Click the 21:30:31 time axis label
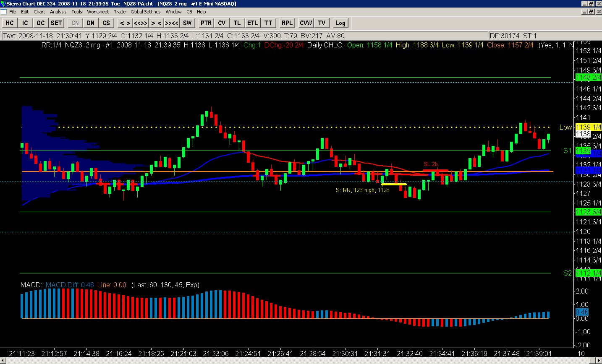Screen dimensions: 602x364 [x=345, y=354]
